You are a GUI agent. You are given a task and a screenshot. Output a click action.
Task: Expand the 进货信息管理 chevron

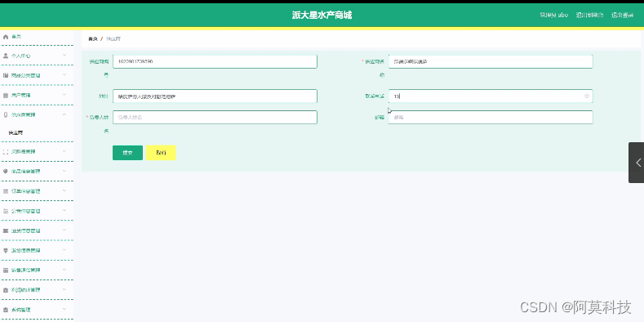64,230
